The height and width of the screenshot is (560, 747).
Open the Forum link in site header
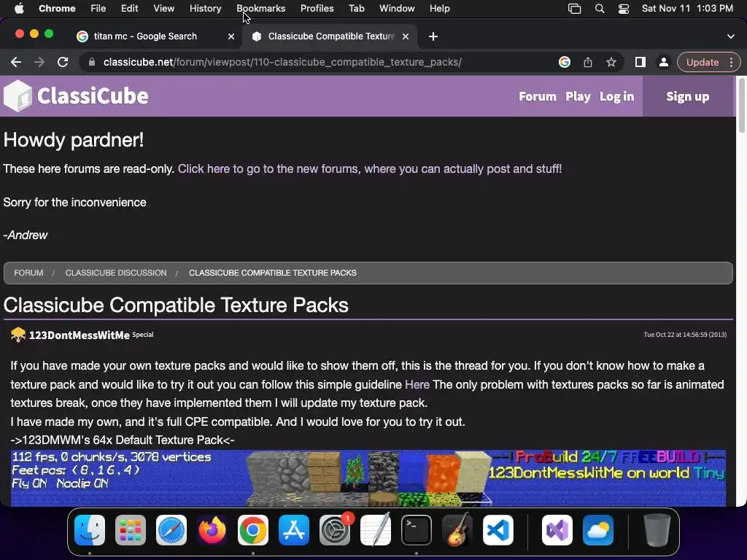[538, 97]
